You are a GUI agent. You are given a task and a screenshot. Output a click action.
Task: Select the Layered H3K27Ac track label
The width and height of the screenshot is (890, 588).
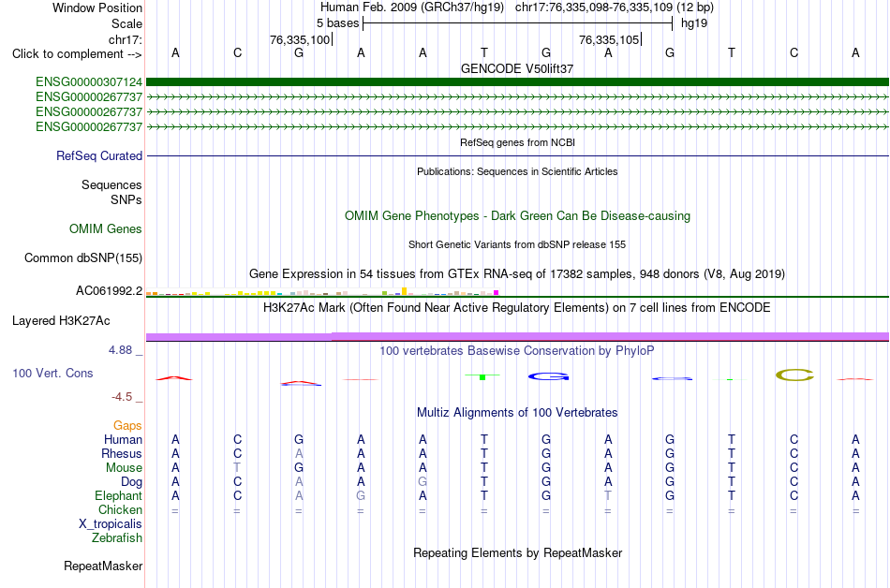pos(61,321)
